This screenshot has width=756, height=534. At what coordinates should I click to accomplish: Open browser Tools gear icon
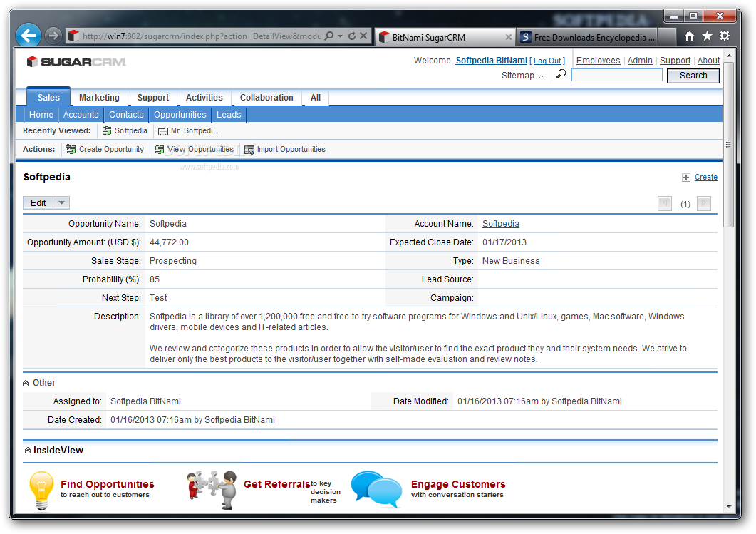point(724,36)
